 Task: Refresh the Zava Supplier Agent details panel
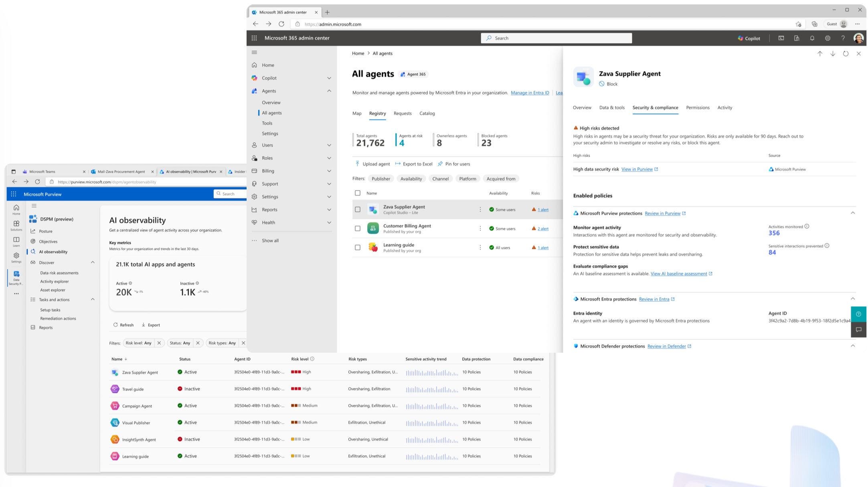[846, 54]
